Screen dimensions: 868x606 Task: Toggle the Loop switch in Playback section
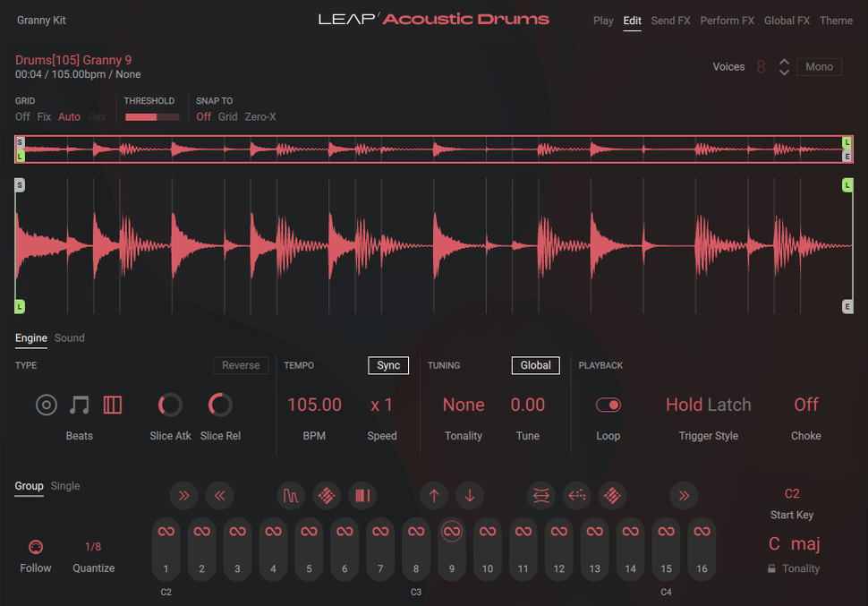click(608, 405)
